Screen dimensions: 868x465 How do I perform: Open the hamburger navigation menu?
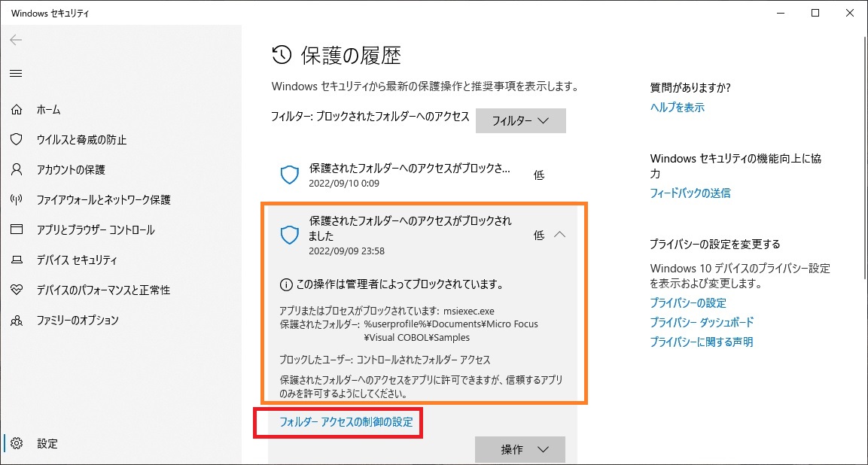(16, 73)
